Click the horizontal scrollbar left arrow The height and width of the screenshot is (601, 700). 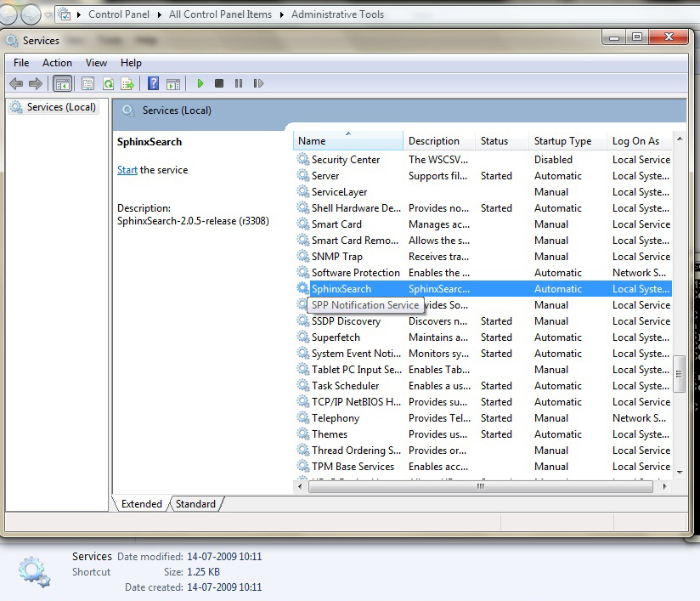(300, 486)
